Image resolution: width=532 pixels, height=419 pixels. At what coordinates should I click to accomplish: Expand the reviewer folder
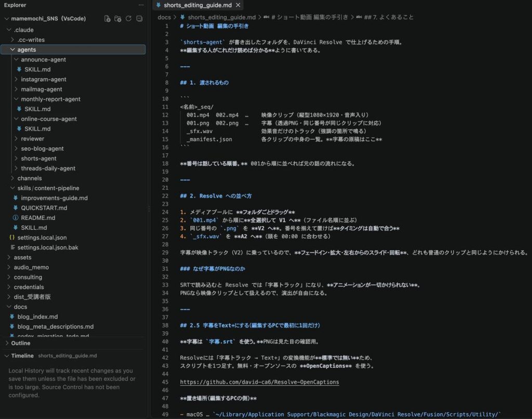tap(16, 138)
